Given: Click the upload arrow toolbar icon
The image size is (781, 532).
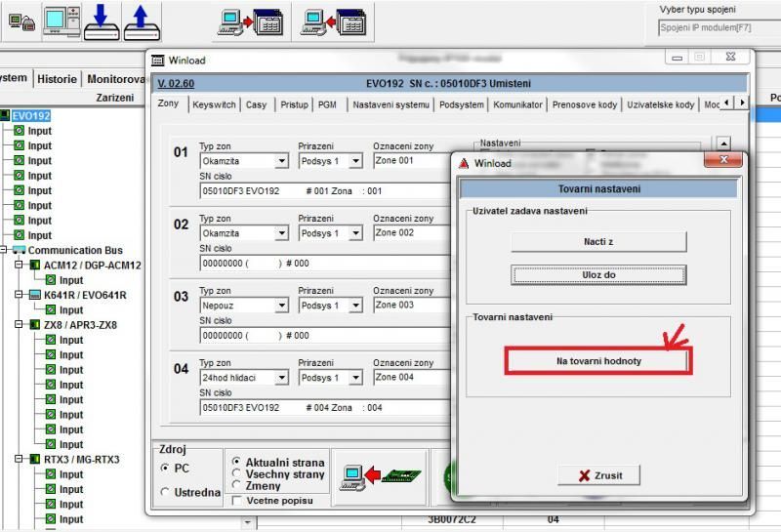Looking at the screenshot, I should [141, 20].
